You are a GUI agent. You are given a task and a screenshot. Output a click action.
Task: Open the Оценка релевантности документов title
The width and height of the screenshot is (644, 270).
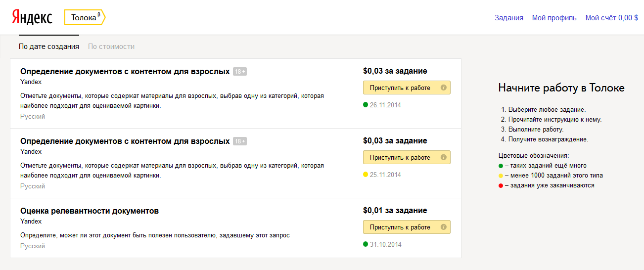[90, 211]
